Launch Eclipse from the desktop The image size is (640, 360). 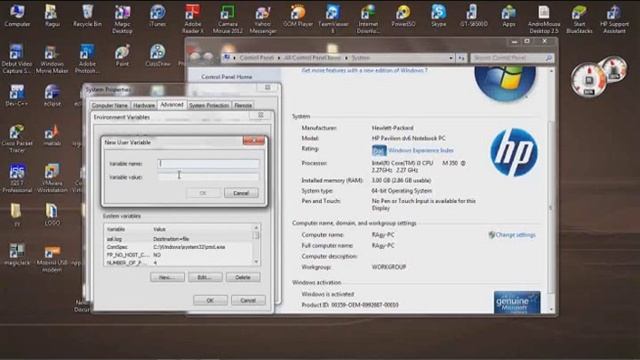pos(52,96)
